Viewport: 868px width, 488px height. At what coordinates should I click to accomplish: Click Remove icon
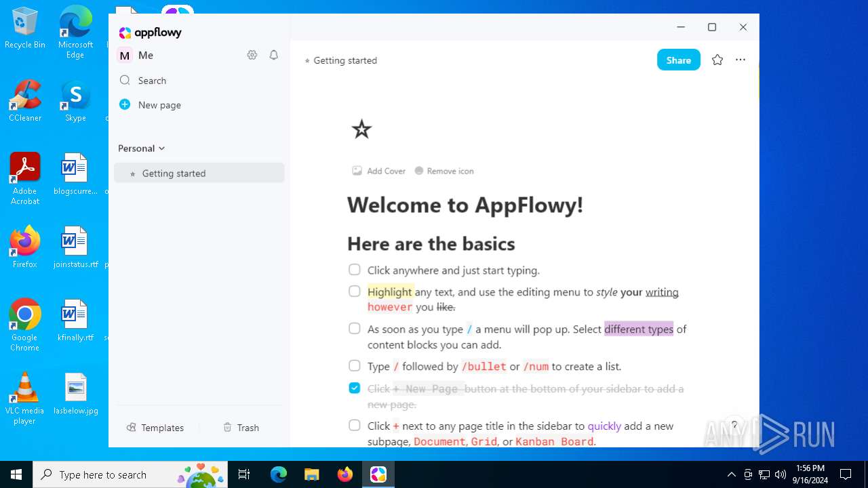tap(444, 171)
